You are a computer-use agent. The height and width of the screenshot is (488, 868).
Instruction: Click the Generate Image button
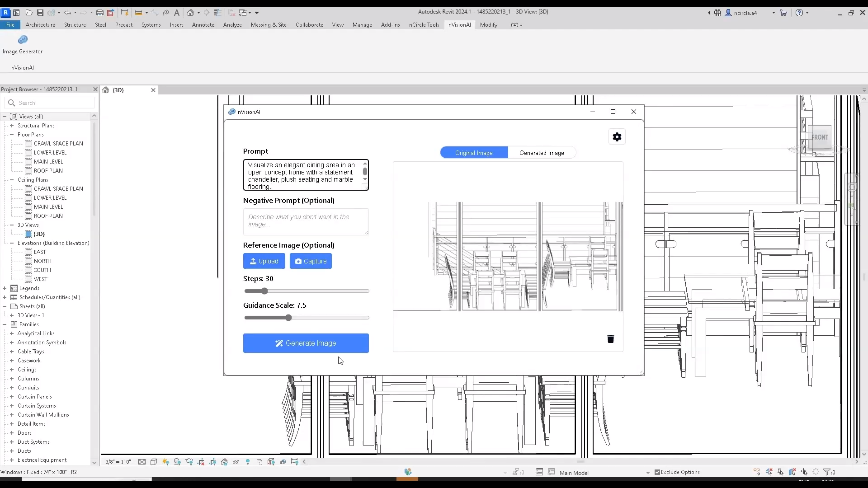click(306, 343)
